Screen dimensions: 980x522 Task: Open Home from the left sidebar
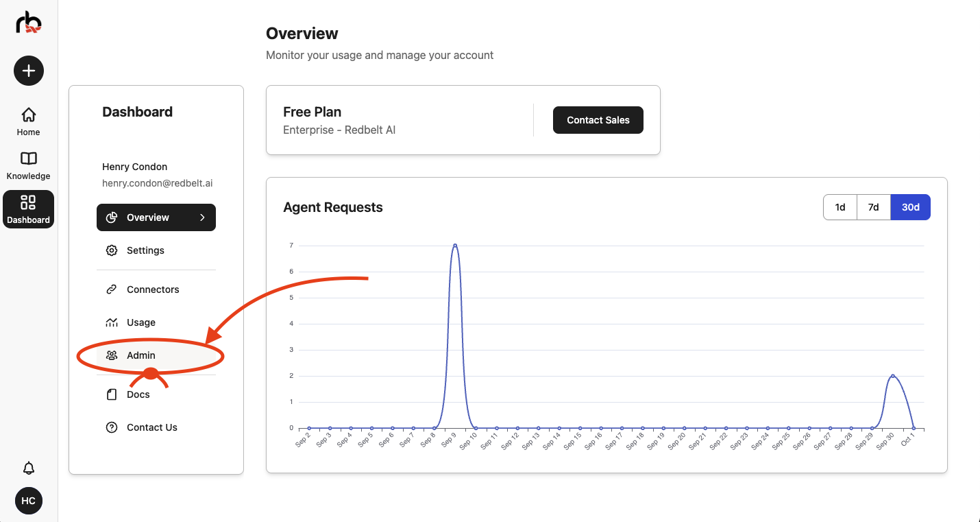29,121
